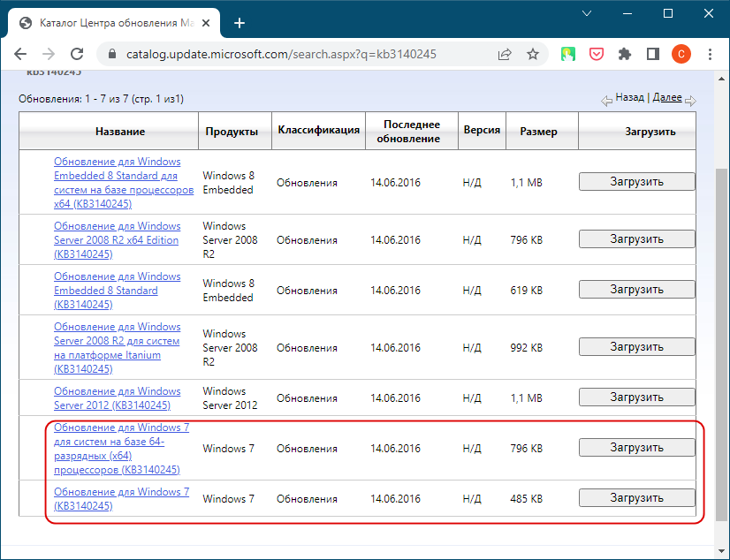Download the 796 KB Windows 7 x64 update
The height and width of the screenshot is (560, 730).
[x=637, y=448]
